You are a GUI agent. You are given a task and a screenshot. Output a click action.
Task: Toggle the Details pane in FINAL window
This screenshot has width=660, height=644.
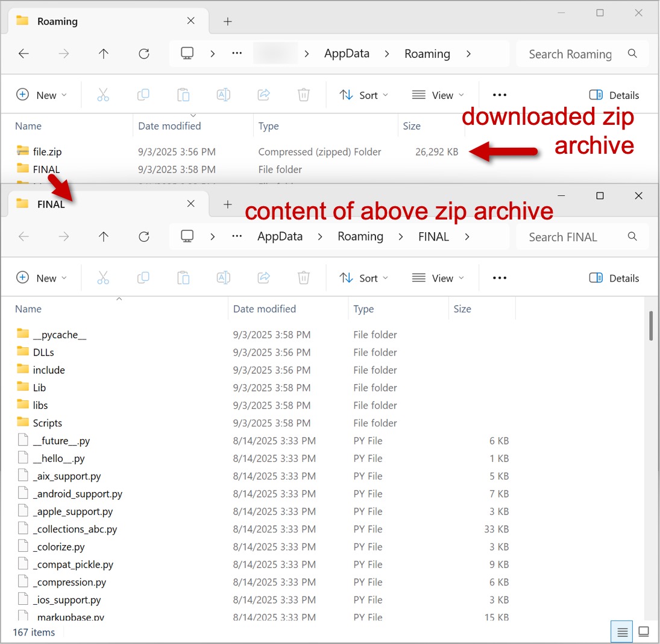click(x=614, y=278)
